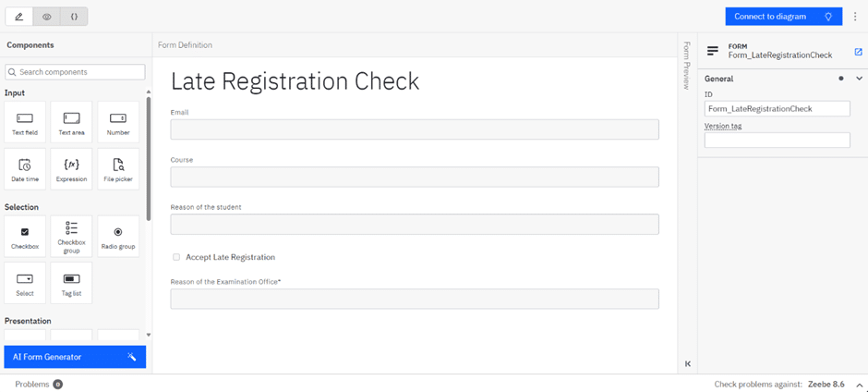The height and width of the screenshot is (392, 868).
Task: Select the File picker component
Action: click(118, 169)
